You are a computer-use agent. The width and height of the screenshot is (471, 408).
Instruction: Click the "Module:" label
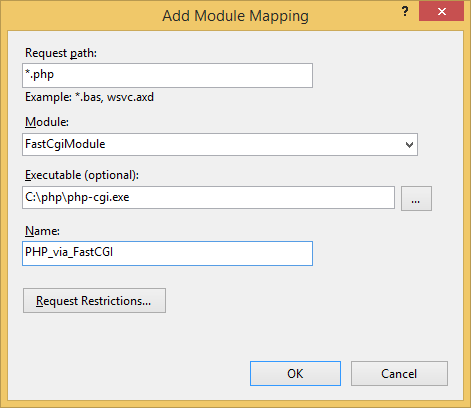pyautogui.click(x=47, y=122)
